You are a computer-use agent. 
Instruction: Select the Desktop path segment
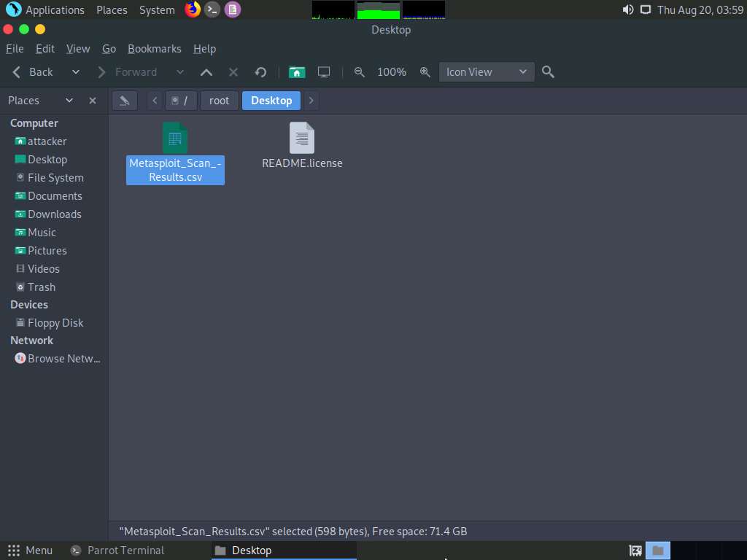(271, 101)
